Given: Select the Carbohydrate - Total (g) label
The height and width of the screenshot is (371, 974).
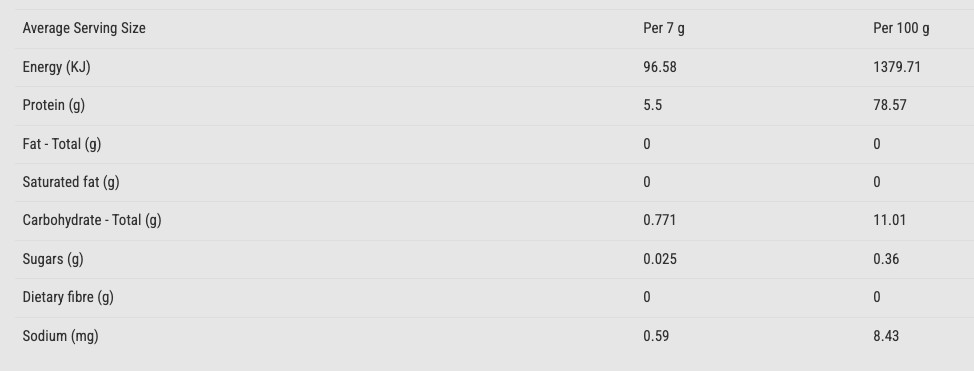Looking at the screenshot, I should pyautogui.click(x=92, y=220).
